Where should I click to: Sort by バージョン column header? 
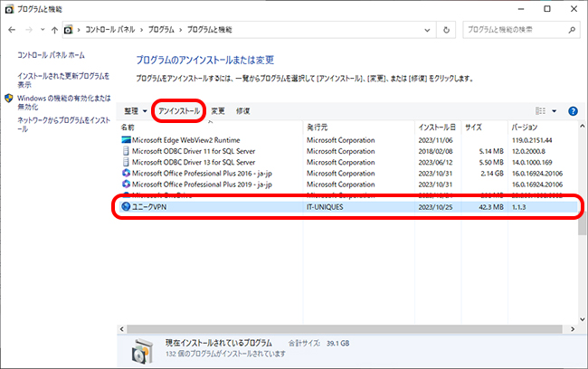525,128
